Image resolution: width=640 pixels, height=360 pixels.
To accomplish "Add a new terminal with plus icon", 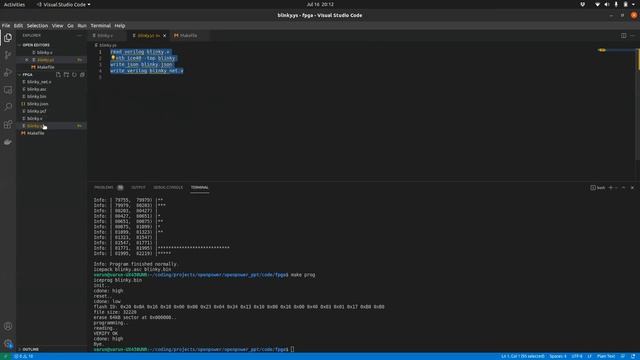I will point(611,188).
